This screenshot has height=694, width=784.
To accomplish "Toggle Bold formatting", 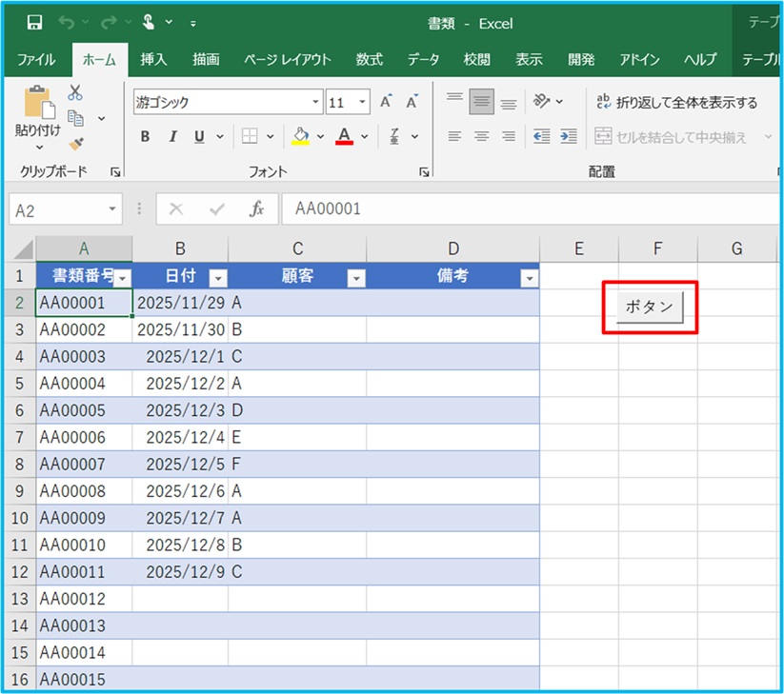I will (145, 137).
